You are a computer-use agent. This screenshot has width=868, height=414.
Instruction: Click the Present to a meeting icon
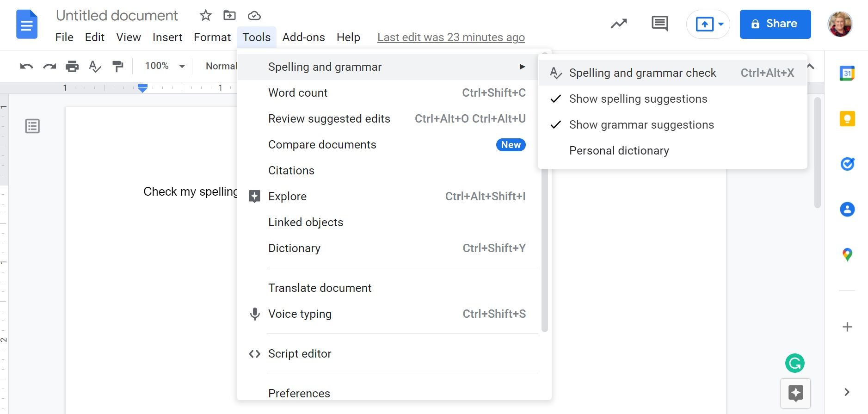(x=704, y=24)
